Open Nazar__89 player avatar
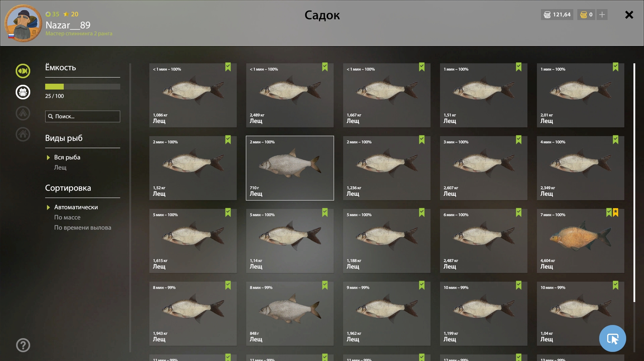644x361 pixels. 23,23
